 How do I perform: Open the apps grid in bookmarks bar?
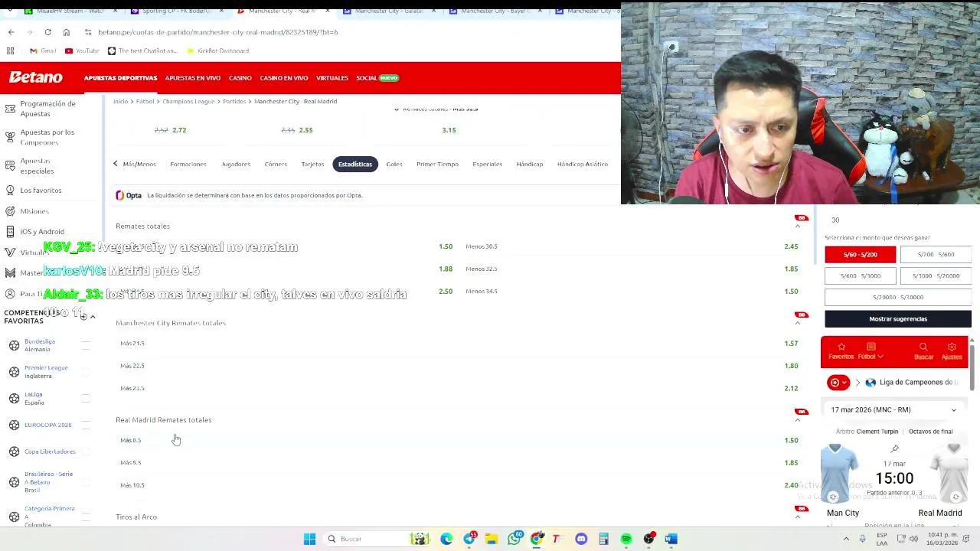tap(10, 51)
